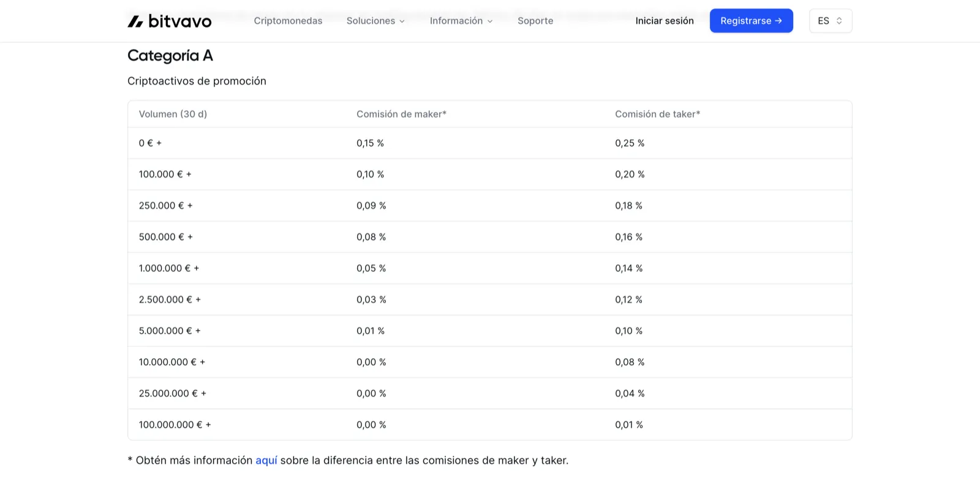Click the 'Comisión de taker*' column header

click(657, 114)
